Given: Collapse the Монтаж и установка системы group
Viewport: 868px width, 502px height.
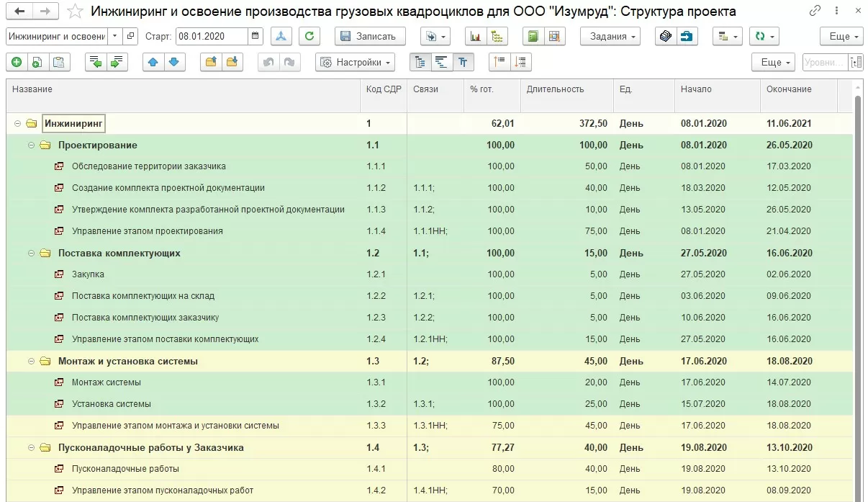Looking at the screenshot, I should [32, 361].
